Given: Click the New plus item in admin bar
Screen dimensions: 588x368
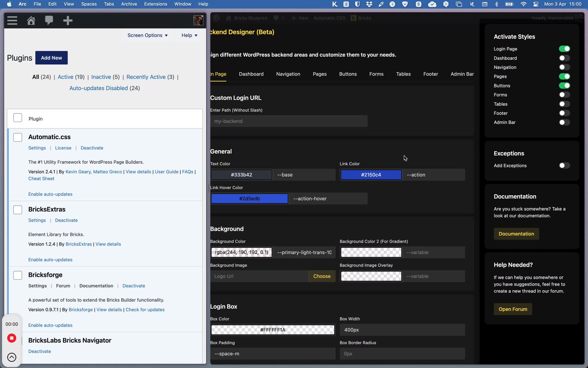Looking at the screenshot, I should pyautogui.click(x=300, y=18).
